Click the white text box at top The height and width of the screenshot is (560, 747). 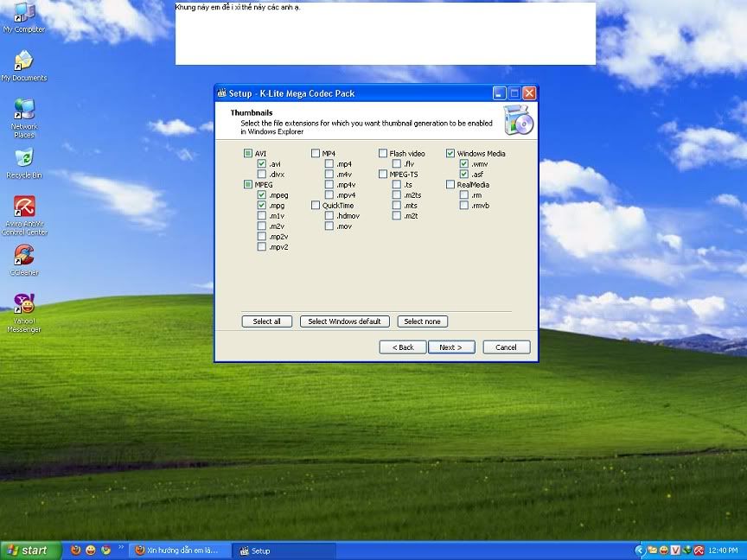pos(386,34)
